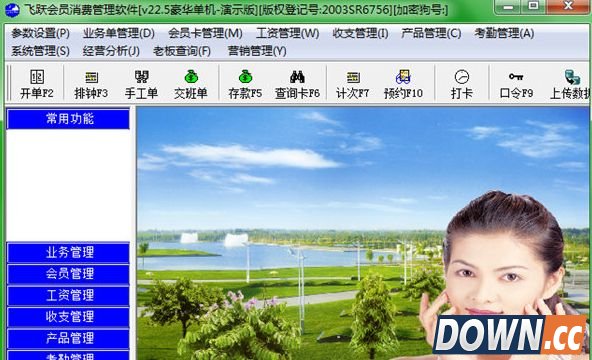Image resolution: width=592 pixels, height=360 pixels.
Task: Open the 考勤管理(A) menu
Action: tap(504, 33)
